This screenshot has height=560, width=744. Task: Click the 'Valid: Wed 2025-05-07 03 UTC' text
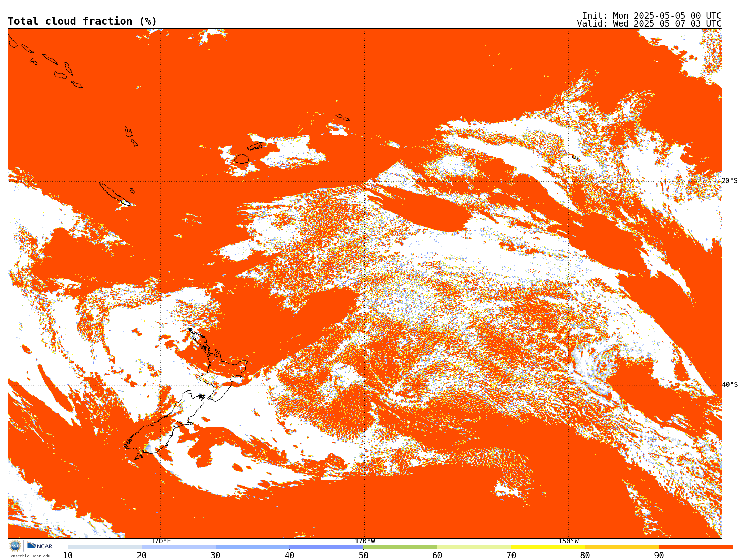[x=649, y=24]
